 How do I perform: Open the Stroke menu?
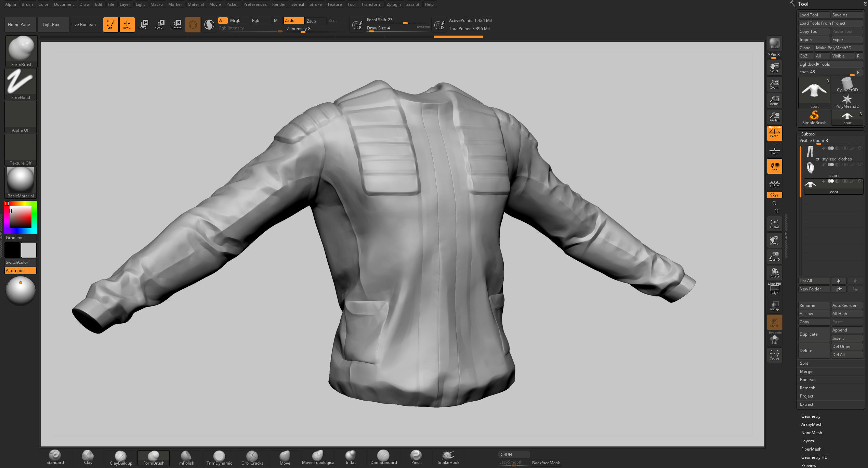point(315,4)
